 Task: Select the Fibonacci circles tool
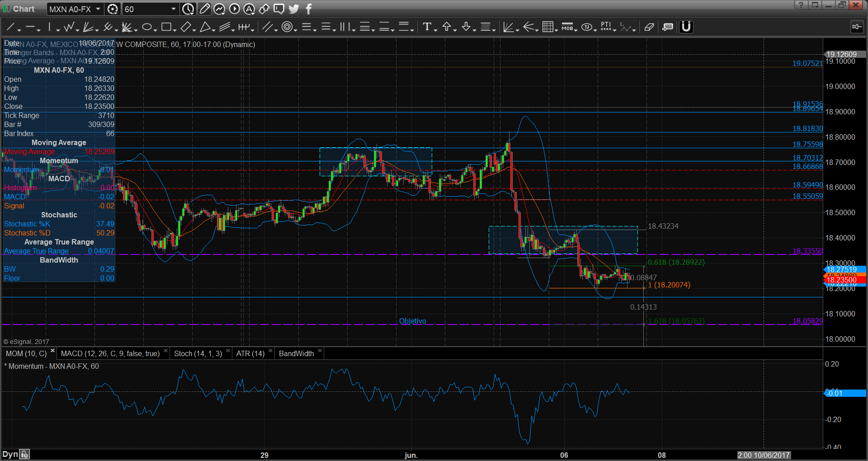(287, 27)
